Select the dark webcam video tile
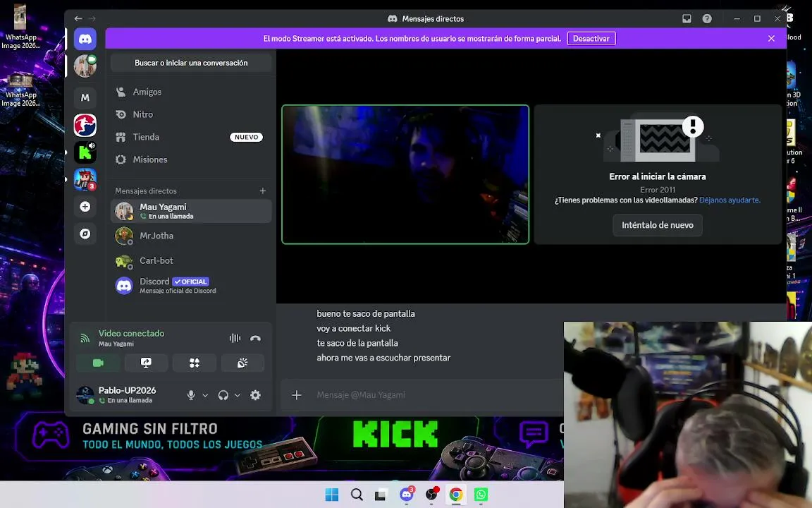Image resolution: width=812 pixels, height=508 pixels. pos(405,174)
